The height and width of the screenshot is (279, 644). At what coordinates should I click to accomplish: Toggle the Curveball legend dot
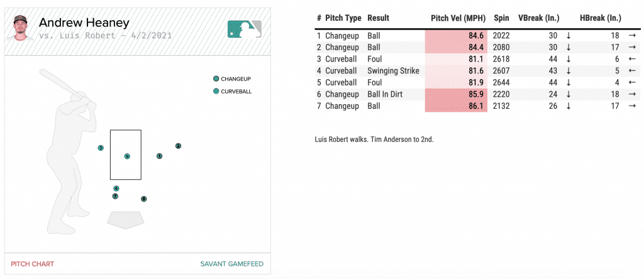(x=216, y=91)
